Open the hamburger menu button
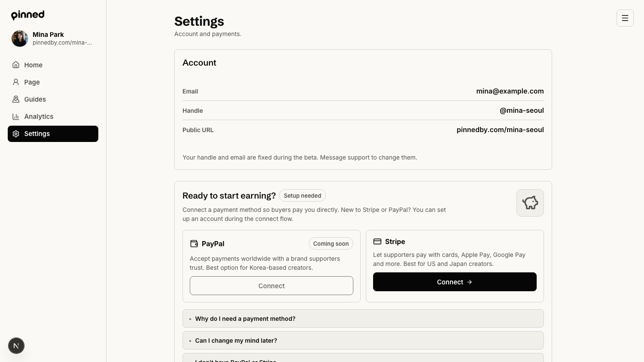The image size is (644, 362). pyautogui.click(x=625, y=18)
